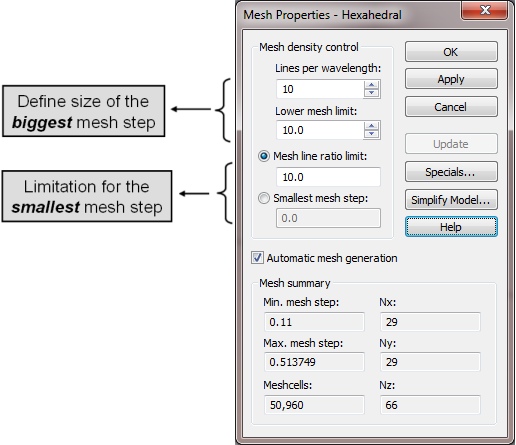The image size is (516, 445).
Task: Decrease Lines per wavelength with down arrow
Action: coord(371,93)
